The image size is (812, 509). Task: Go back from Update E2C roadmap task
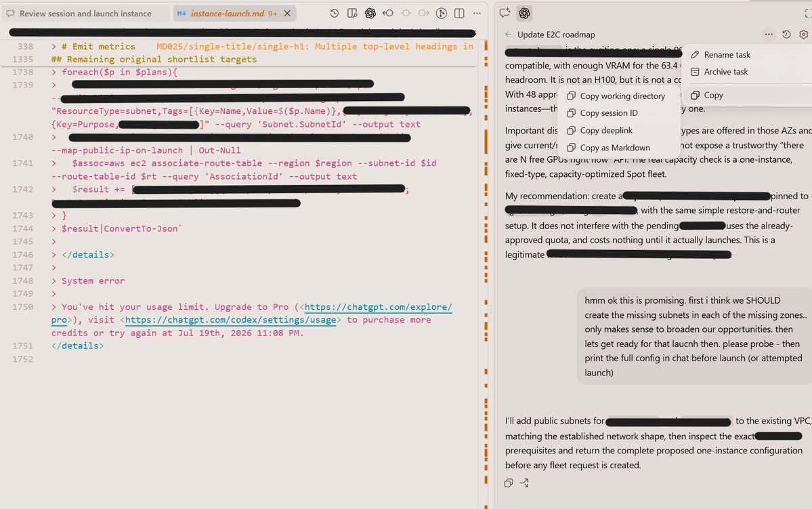click(x=509, y=35)
